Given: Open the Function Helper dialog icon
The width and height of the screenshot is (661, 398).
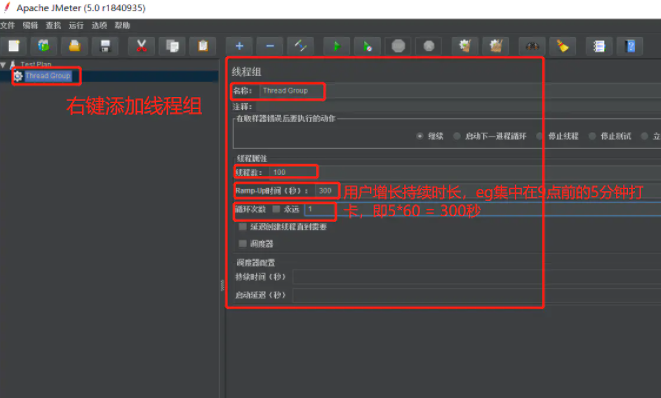Looking at the screenshot, I should tap(599, 46).
